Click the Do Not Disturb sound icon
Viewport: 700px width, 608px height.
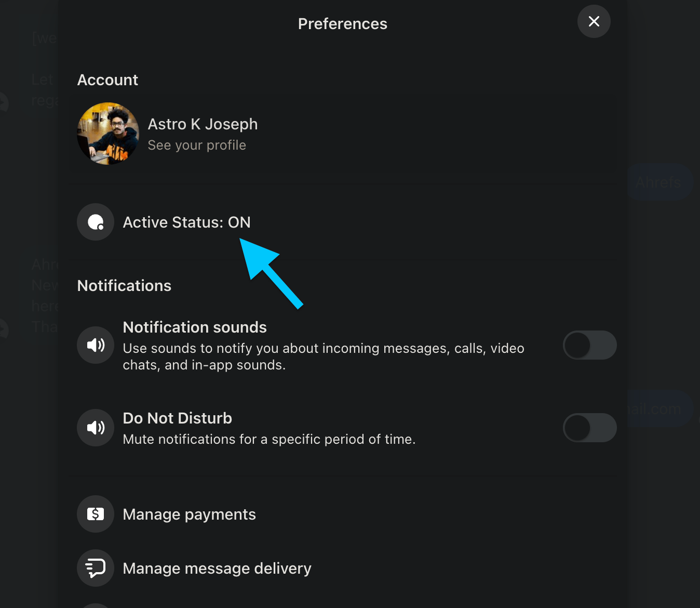coord(96,428)
